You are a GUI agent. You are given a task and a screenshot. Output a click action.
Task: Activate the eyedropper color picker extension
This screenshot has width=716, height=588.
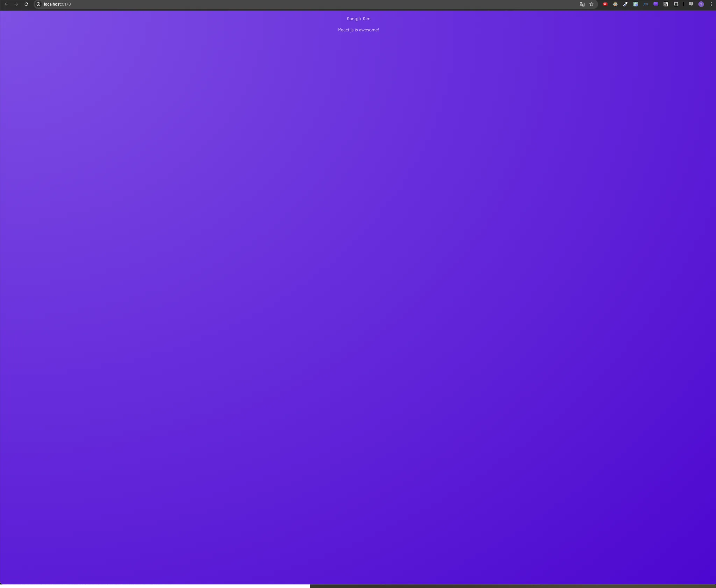[625, 4]
